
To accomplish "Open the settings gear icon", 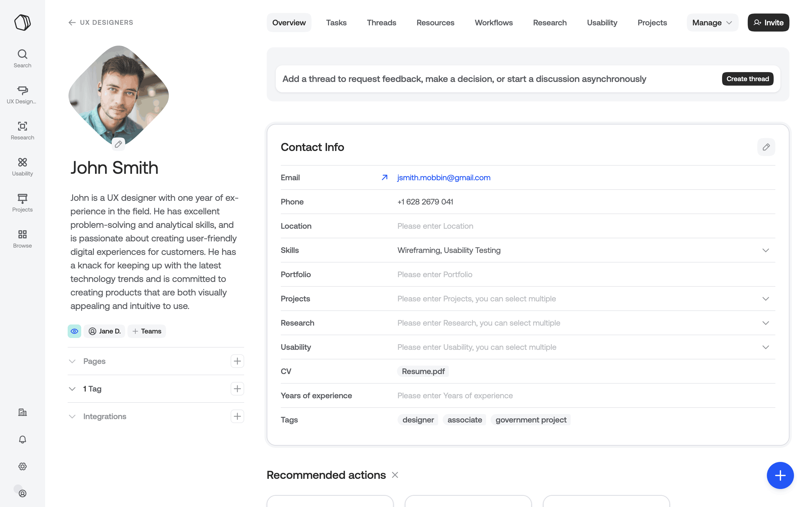I will point(23,466).
